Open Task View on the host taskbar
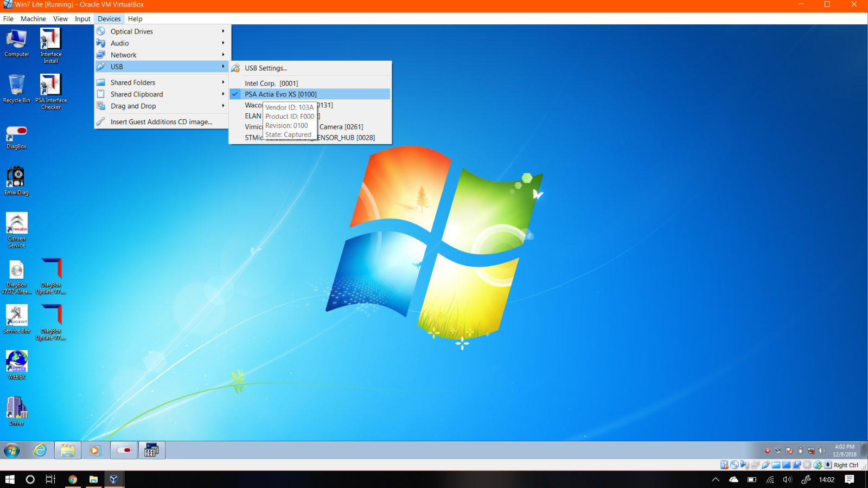The width and height of the screenshot is (868, 488). coord(50,479)
